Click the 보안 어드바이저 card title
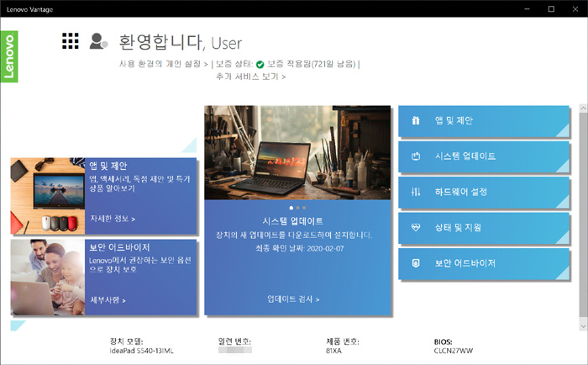Viewport: 588px width, 365px height. (x=119, y=247)
